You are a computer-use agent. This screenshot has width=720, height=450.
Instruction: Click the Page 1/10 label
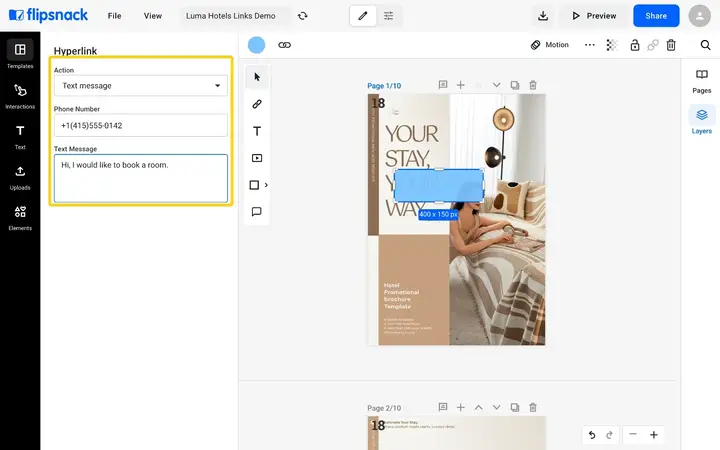384,86
